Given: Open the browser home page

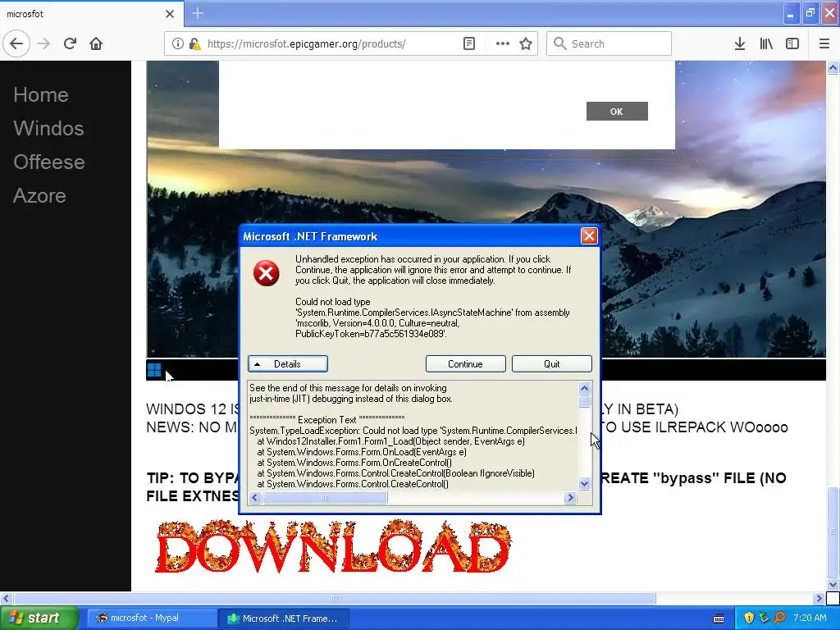Looking at the screenshot, I should click(x=96, y=44).
